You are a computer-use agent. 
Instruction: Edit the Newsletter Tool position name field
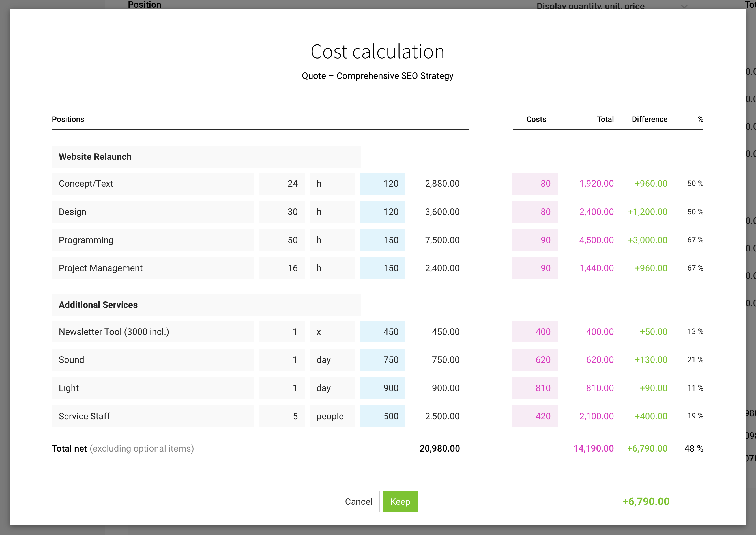pos(153,331)
